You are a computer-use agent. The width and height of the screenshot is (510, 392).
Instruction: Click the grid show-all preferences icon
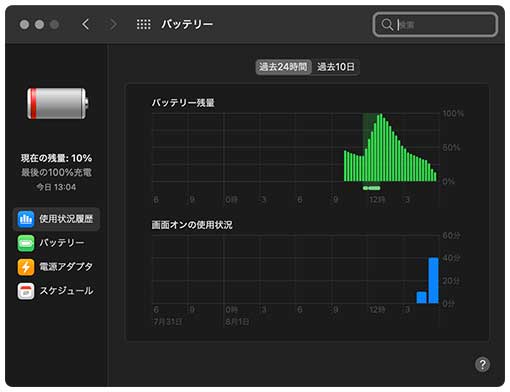pyautogui.click(x=144, y=24)
